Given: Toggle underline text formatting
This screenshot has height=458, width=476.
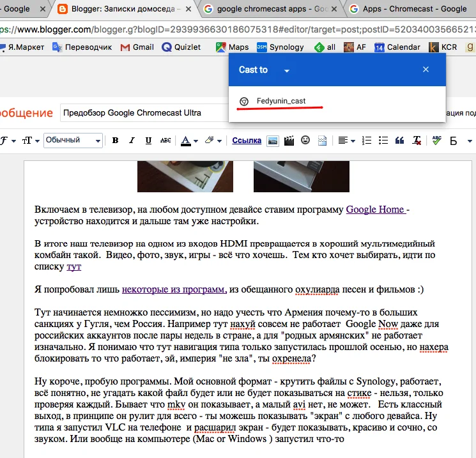Looking at the screenshot, I should pyautogui.click(x=148, y=141).
